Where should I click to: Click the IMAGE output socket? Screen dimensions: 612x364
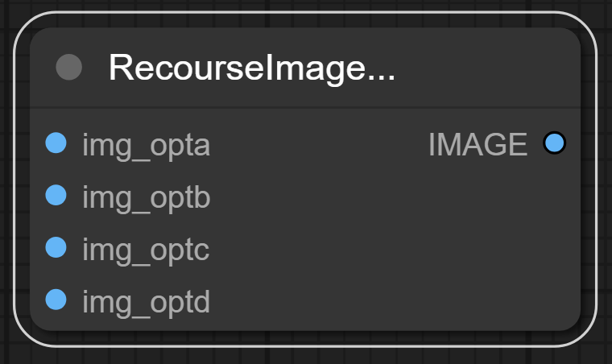[554, 143]
